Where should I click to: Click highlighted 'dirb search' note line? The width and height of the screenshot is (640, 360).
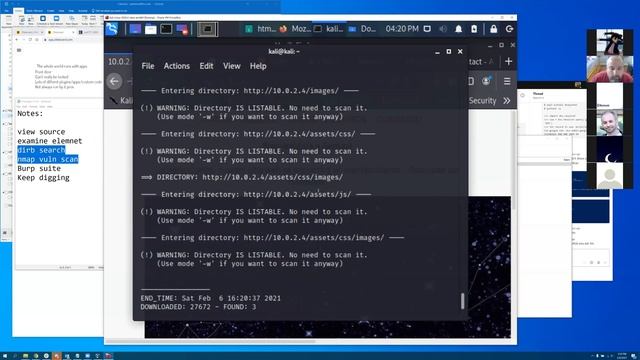[x=41, y=150]
